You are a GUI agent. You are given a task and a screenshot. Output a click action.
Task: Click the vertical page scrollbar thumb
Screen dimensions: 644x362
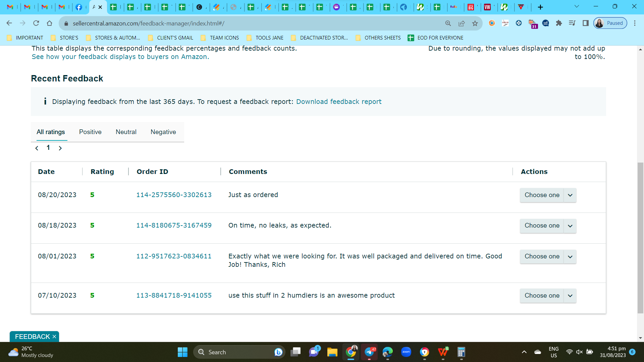[x=640, y=238]
